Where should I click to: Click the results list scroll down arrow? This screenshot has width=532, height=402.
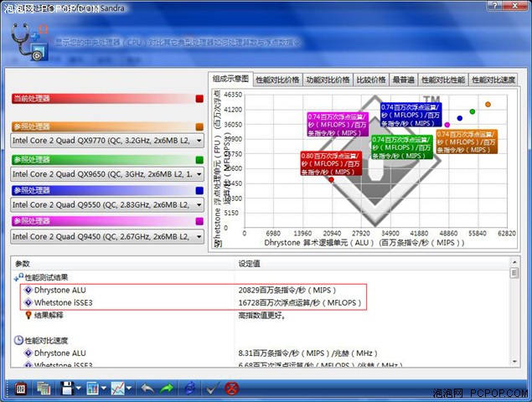pyautogui.click(x=514, y=362)
